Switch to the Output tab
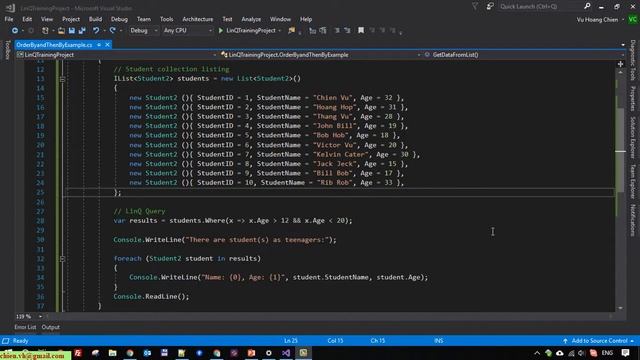The height and width of the screenshot is (360, 640). click(x=51, y=327)
